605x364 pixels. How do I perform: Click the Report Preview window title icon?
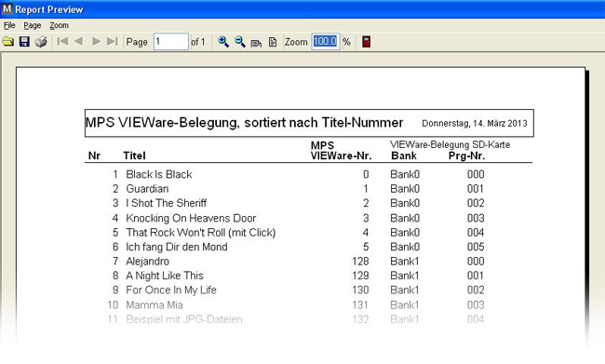click(x=7, y=8)
